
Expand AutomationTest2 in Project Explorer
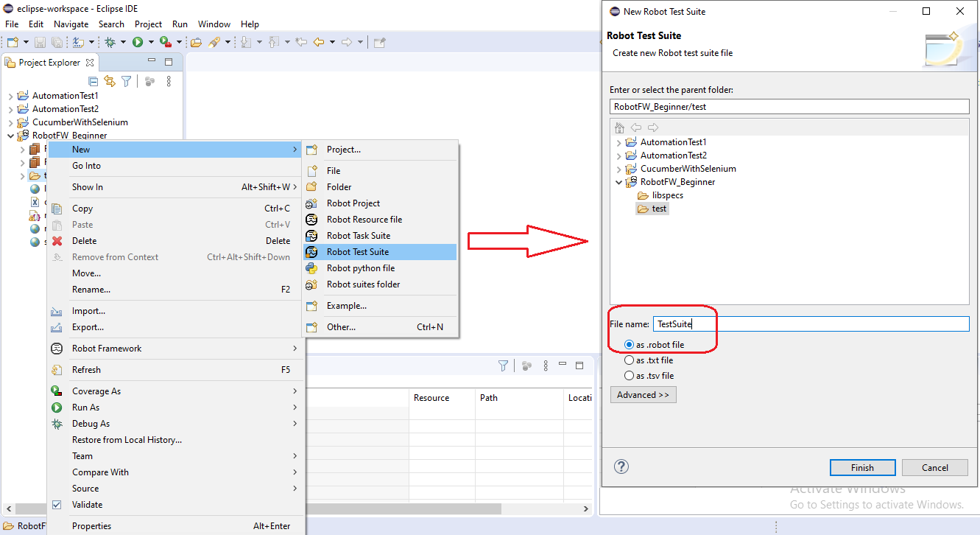click(x=10, y=109)
